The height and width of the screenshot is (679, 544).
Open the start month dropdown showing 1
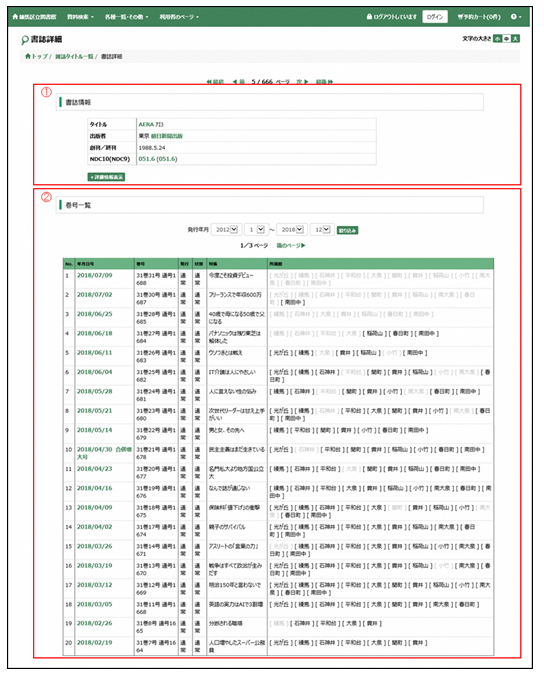point(256,230)
